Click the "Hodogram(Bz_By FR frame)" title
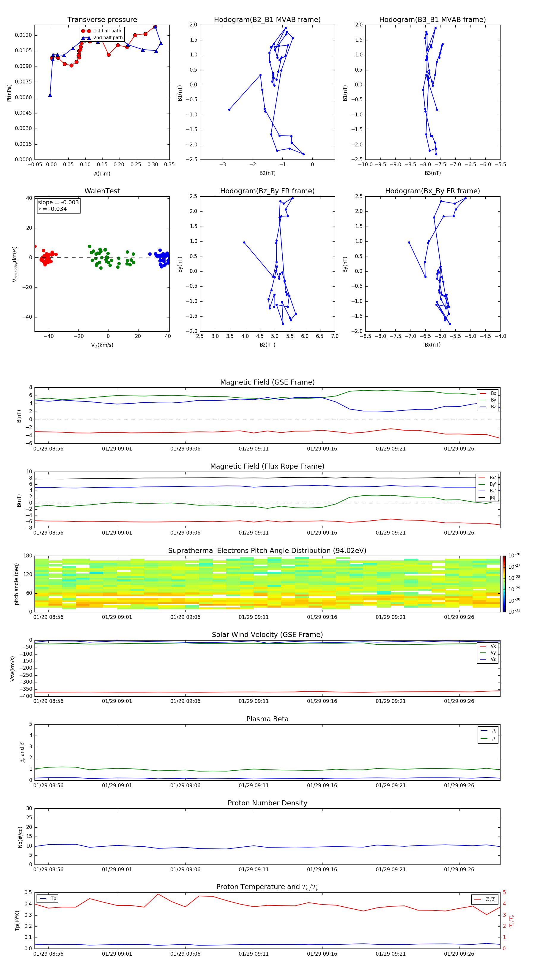Image resolution: width=535 pixels, height=980 pixels. click(x=267, y=191)
